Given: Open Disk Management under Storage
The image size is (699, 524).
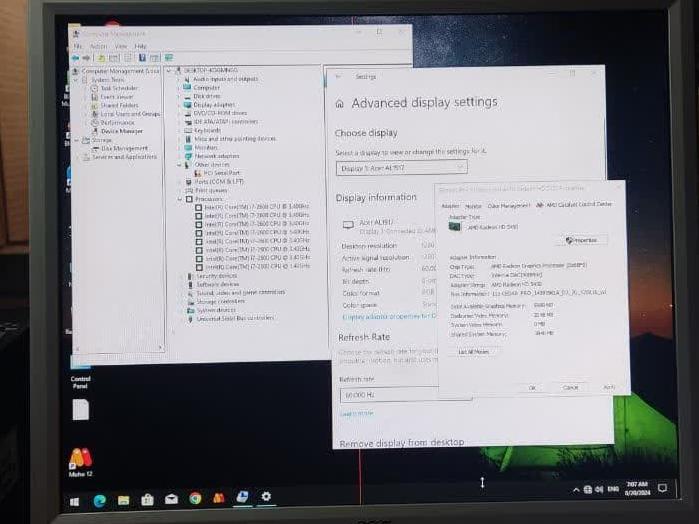Looking at the screenshot, I should coord(124,148).
